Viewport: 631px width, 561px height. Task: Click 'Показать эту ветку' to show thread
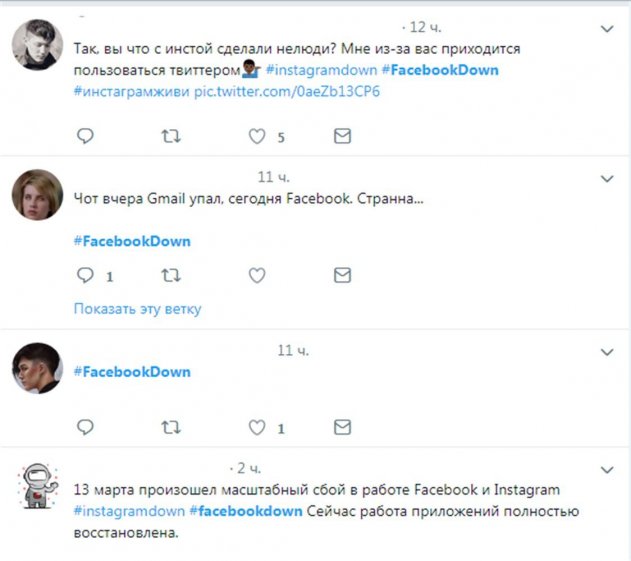tap(137, 309)
